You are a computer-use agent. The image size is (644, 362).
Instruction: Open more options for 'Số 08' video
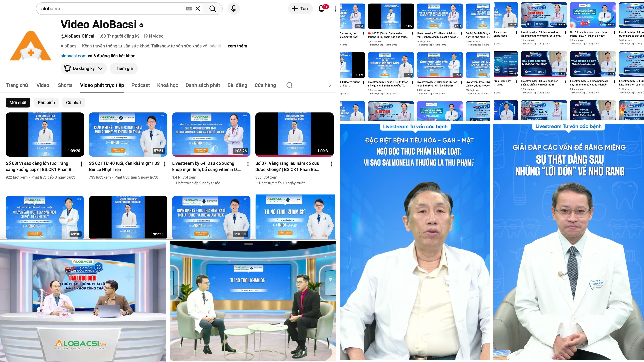tap(82, 164)
